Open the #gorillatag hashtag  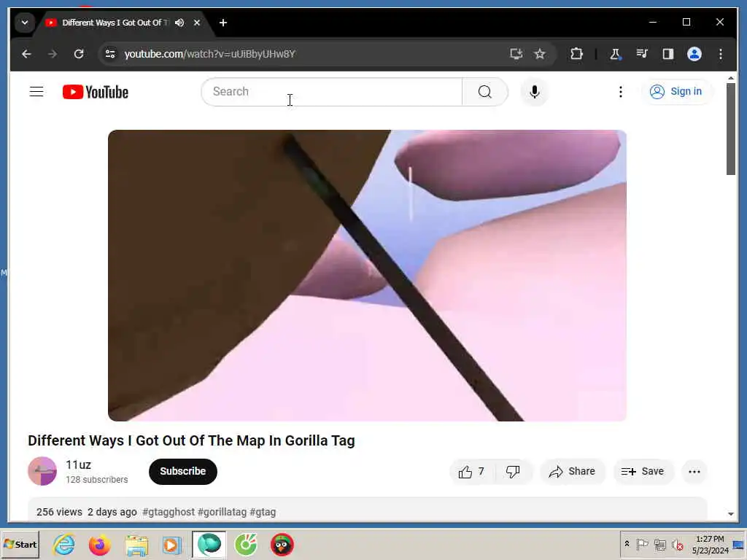(222, 512)
